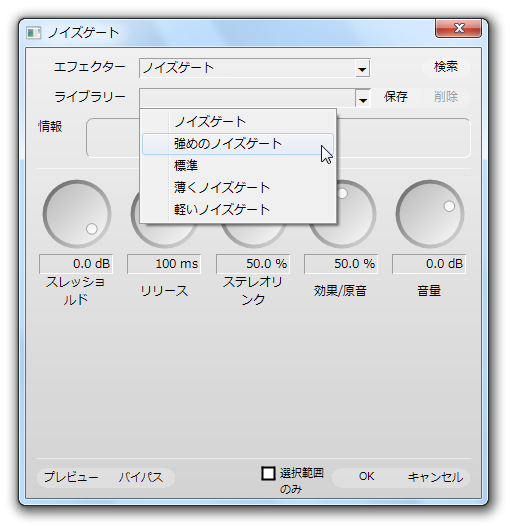This screenshot has height=526, width=510.
Task: Click the スレッショルド knob
Action: click(x=77, y=214)
